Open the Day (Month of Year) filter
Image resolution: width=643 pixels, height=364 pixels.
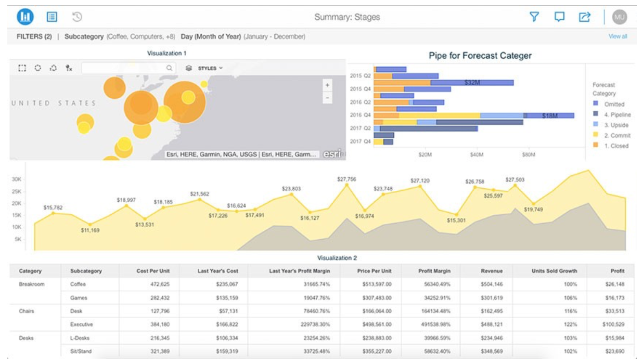click(x=211, y=37)
